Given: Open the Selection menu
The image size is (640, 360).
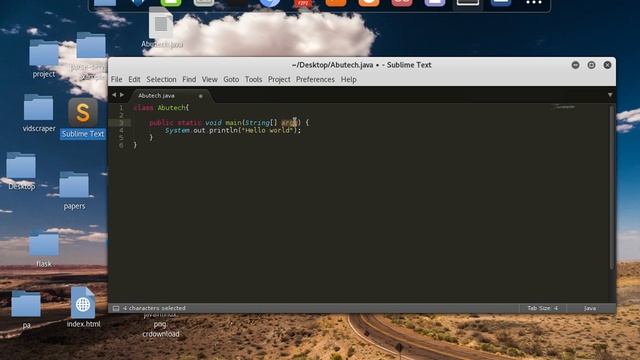Looking at the screenshot, I should tap(161, 79).
